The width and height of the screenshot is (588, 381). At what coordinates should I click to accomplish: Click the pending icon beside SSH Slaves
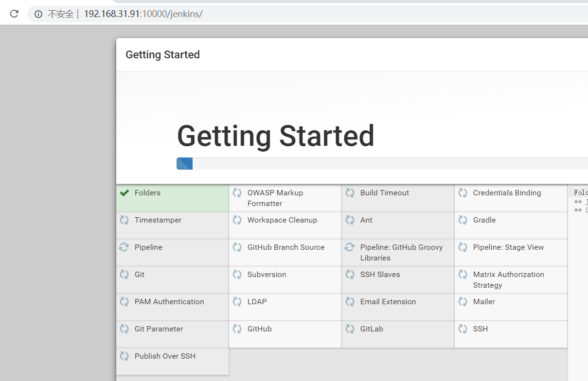[350, 275]
